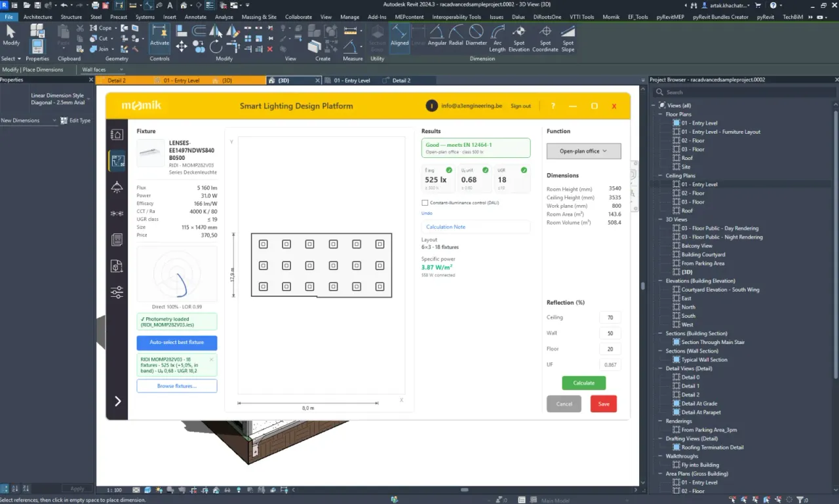Click the Undo link under Results

[x=427, y=213]
